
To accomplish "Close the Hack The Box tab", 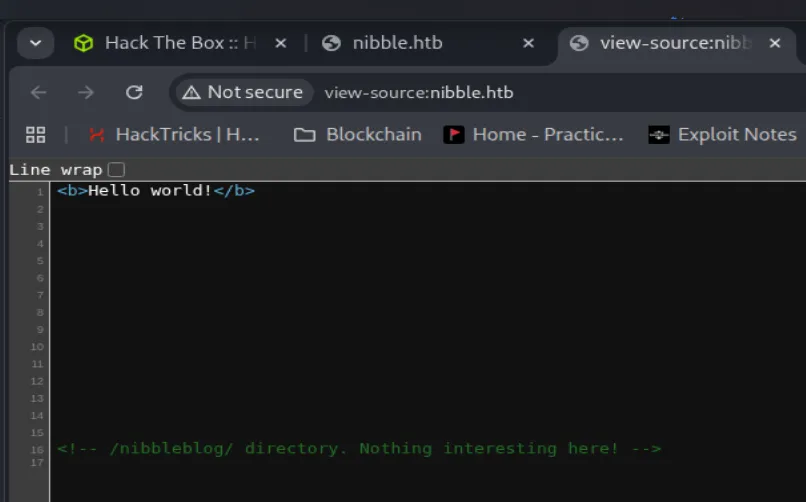I will click(281, 43).
